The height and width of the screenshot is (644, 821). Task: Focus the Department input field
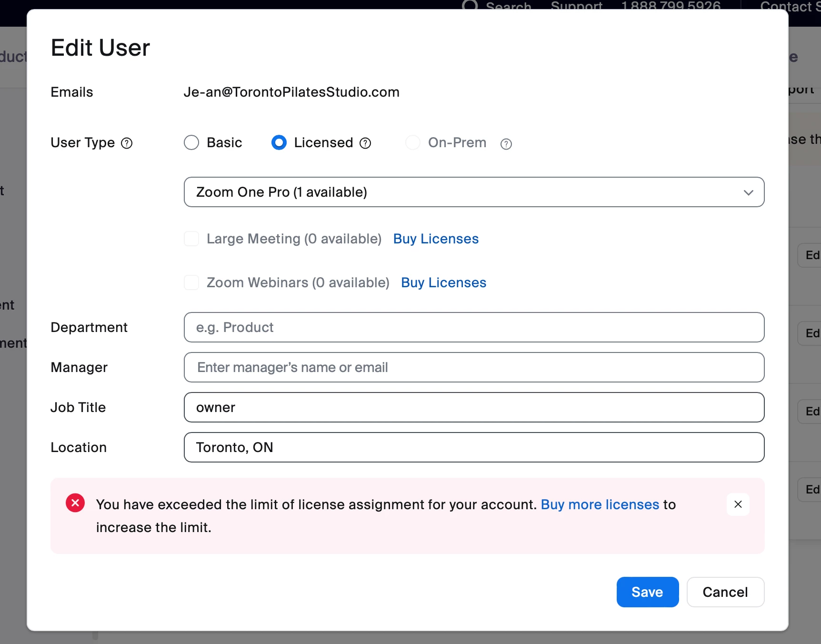(x=474, y=327)
